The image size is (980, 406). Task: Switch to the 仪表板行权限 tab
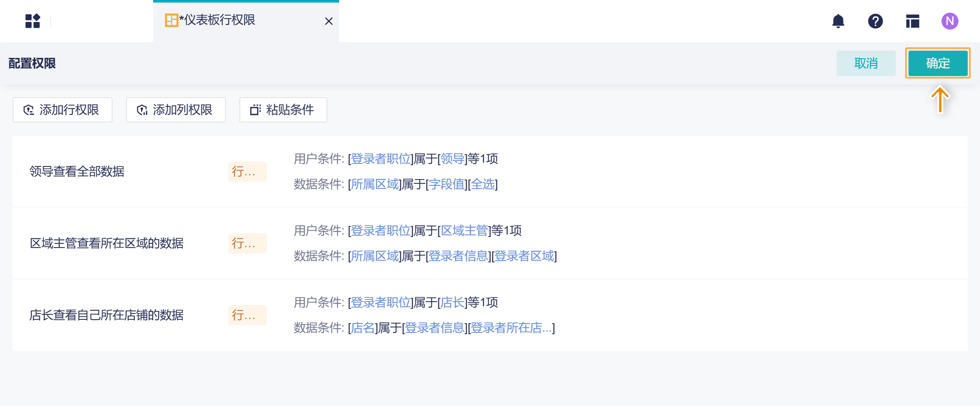pos(218,20)
